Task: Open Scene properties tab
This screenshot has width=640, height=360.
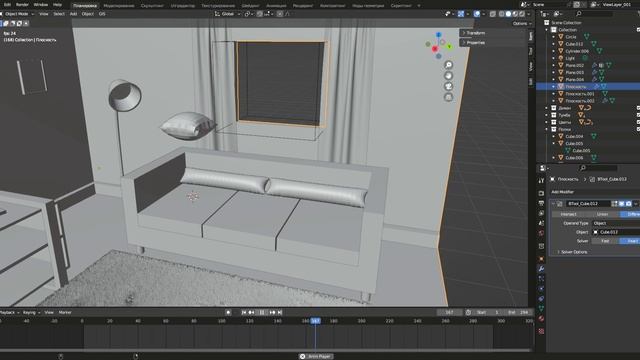Action: (541, 223)
